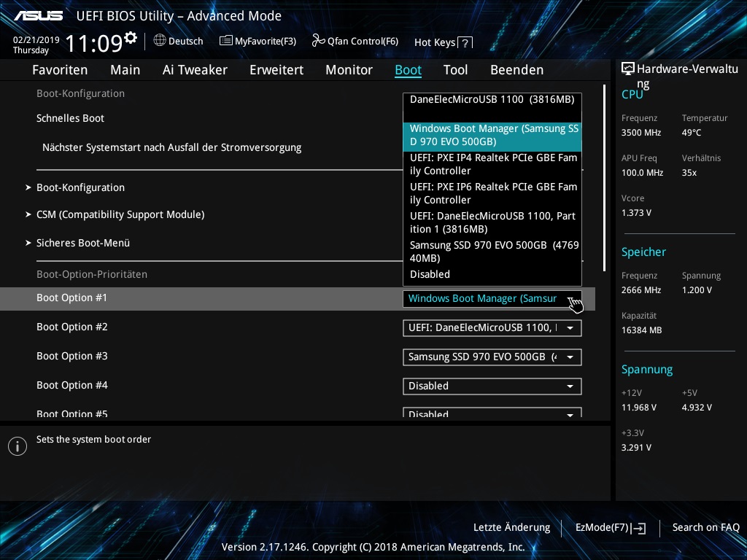The height and width of the screenshot is (560, 747).
Task: Open Search on FAQ
Action: [705, 528]
